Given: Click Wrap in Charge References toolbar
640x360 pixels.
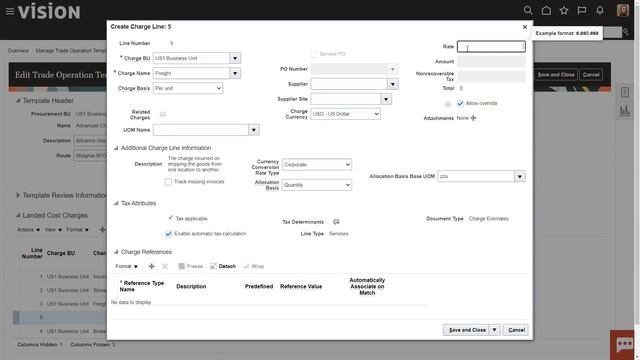Looking at the screenshot, I should [254, 266].
